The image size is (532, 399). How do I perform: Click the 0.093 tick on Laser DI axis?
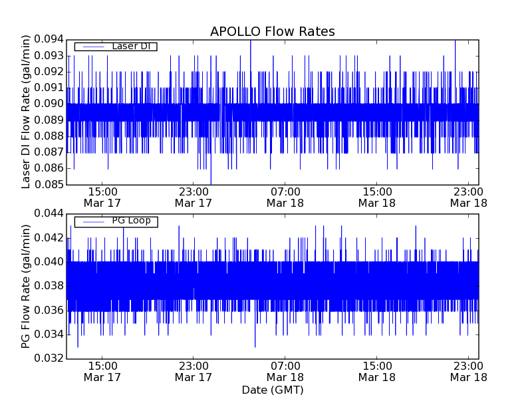click(x=49, y=56)
